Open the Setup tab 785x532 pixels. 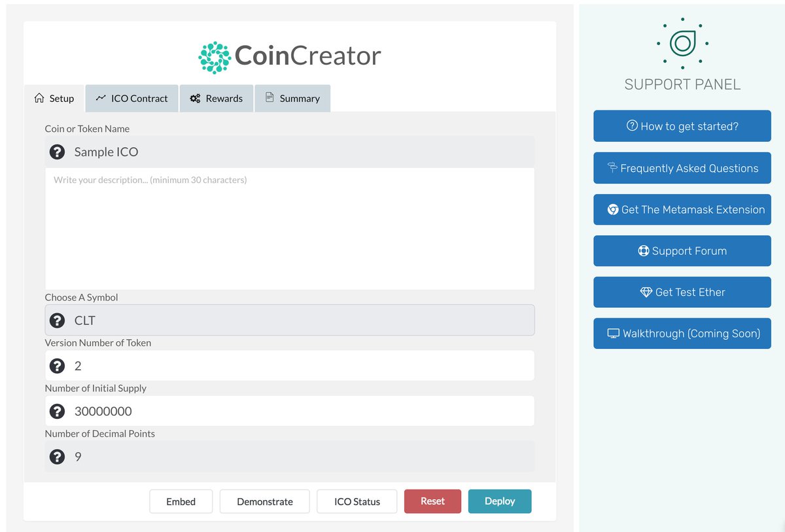[x=54, y=98]
